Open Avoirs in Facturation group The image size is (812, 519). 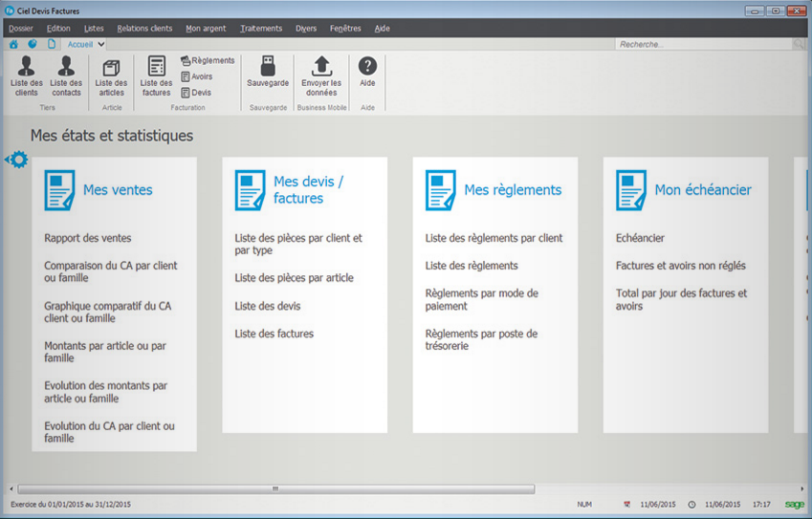click(197, 76)
